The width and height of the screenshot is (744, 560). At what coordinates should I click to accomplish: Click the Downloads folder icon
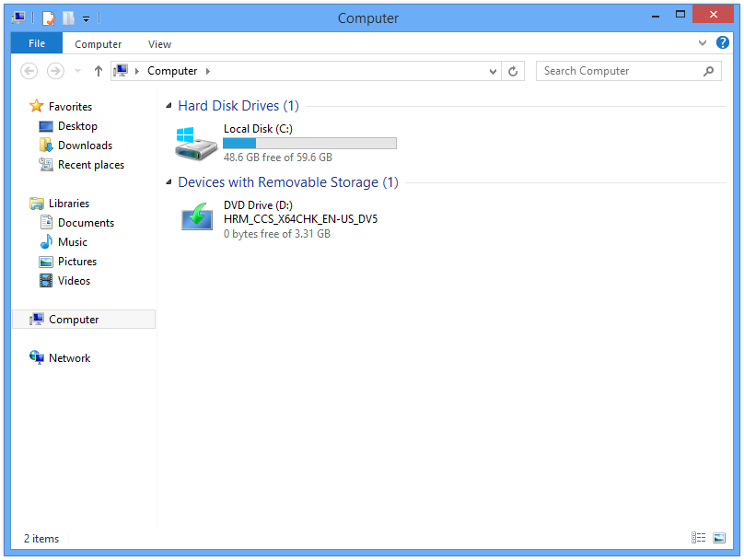[46, 145]
